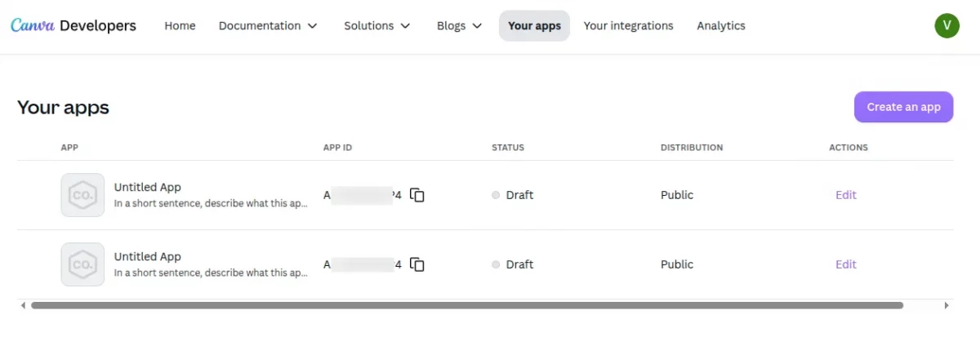
Task: Click the scrollbar right arrow
Action: tap(947, 305)
